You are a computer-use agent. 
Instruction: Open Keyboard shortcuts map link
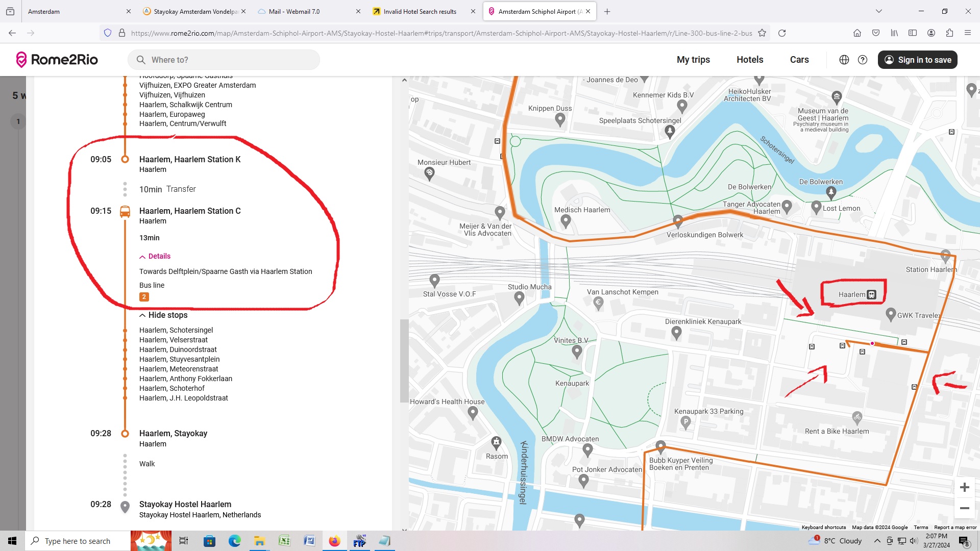(x=823, y=528)
